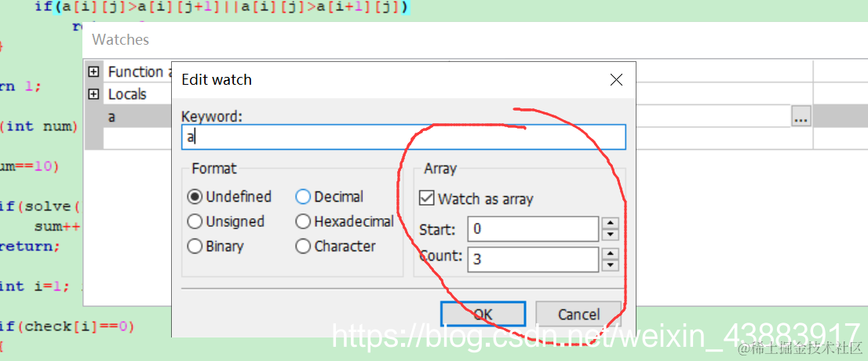
Task: Click the Watches panel title
Action: tap(120, 40)
